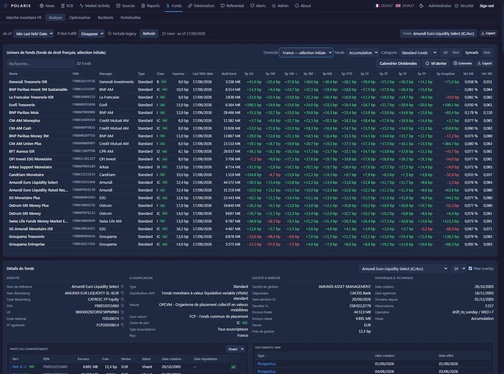Click Sign out
Image resolution: width=504 pixels, height=374 pixels.
[x=487, y=6]
